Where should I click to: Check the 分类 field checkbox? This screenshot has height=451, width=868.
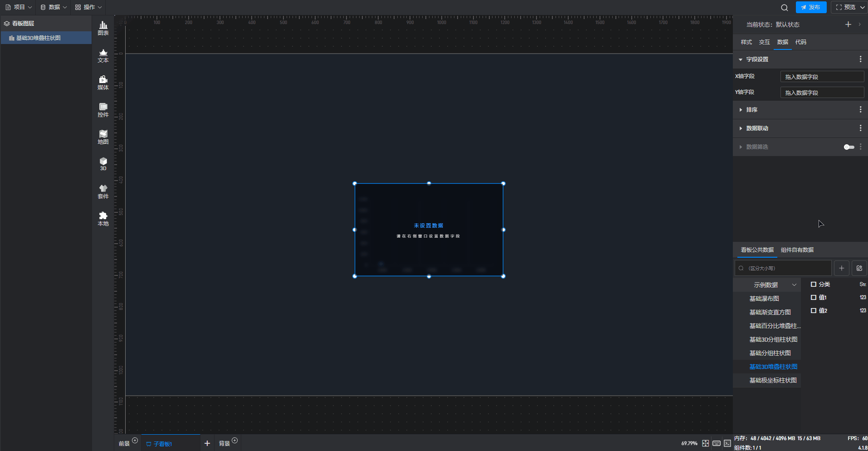(x=814, y=284)
